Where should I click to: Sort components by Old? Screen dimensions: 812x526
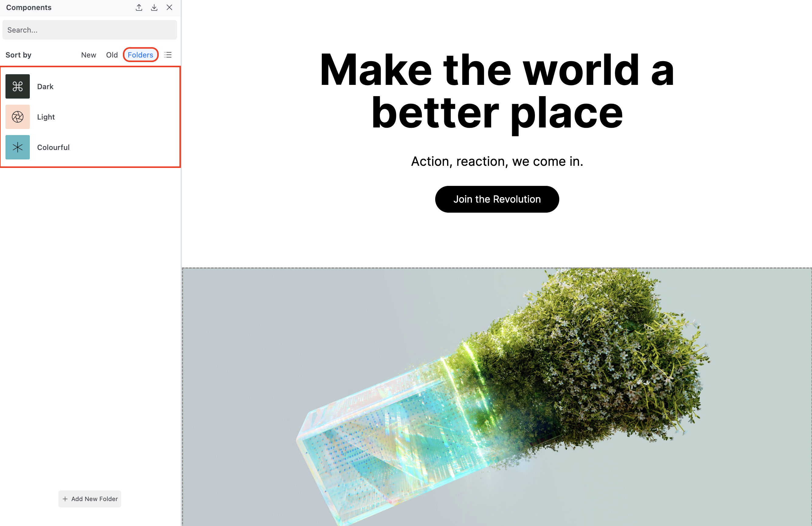click(x=112, y=55)
